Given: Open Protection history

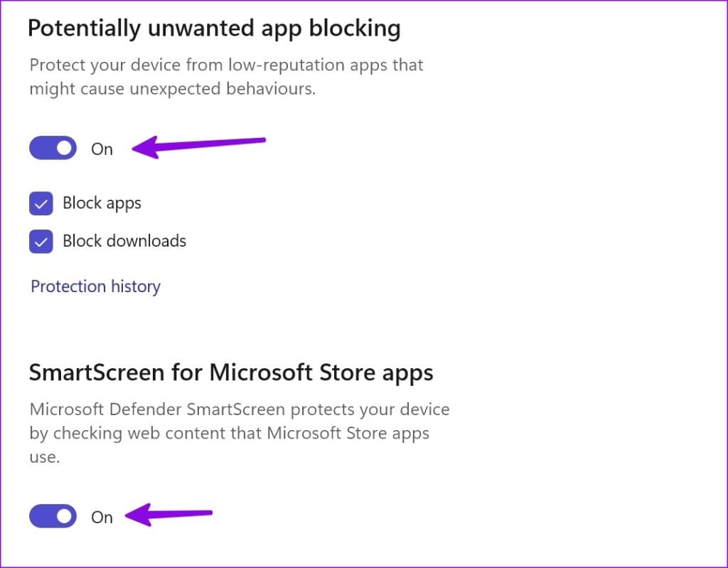Looking at the screenshot, I should tap(95, 286).
